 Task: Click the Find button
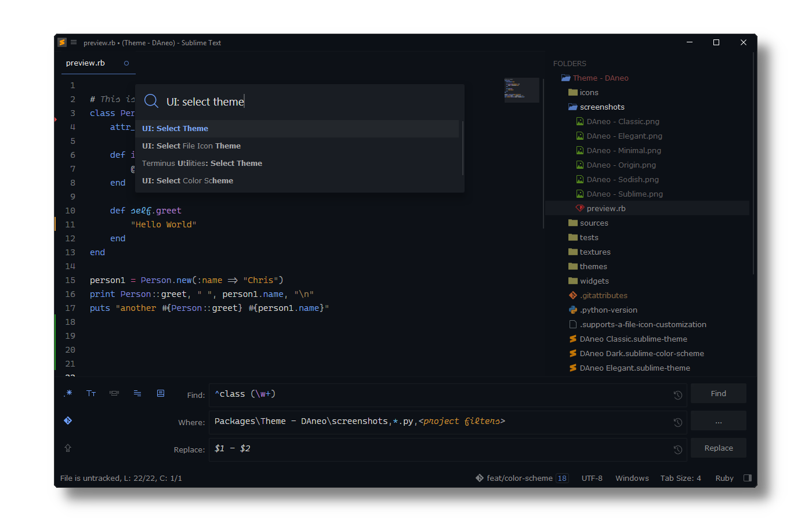tap(719, 393)
